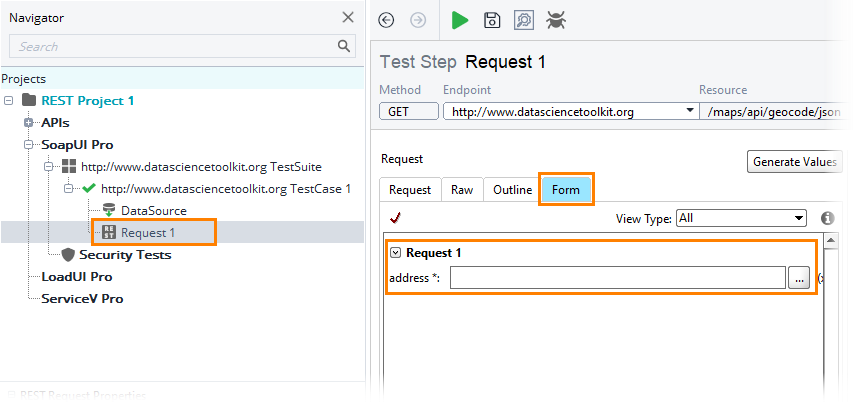The image size is (854, 403).
Task: Select the DataSource test step
Action: click(x=154, y=211)
